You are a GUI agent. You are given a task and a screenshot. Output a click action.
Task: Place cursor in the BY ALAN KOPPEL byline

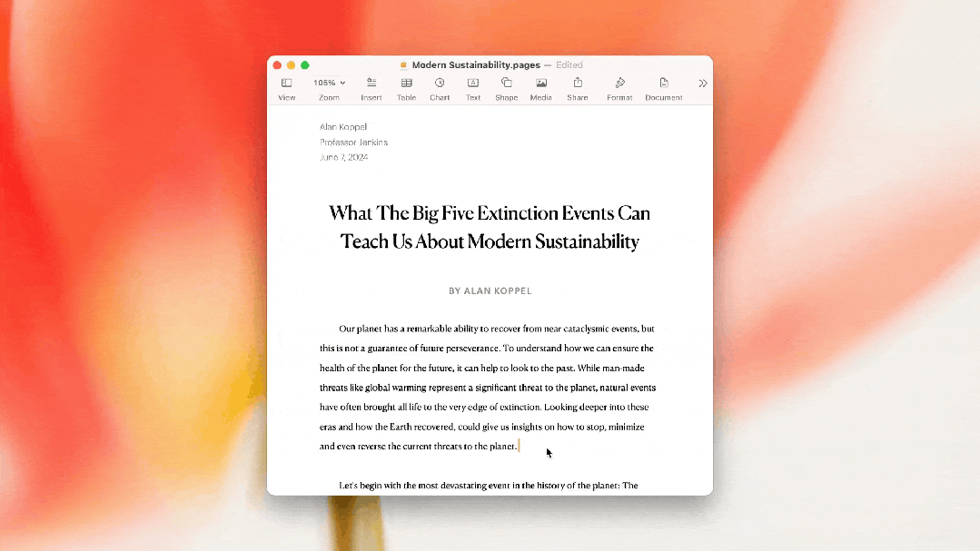pyautogui.click(x=490, y=291)
